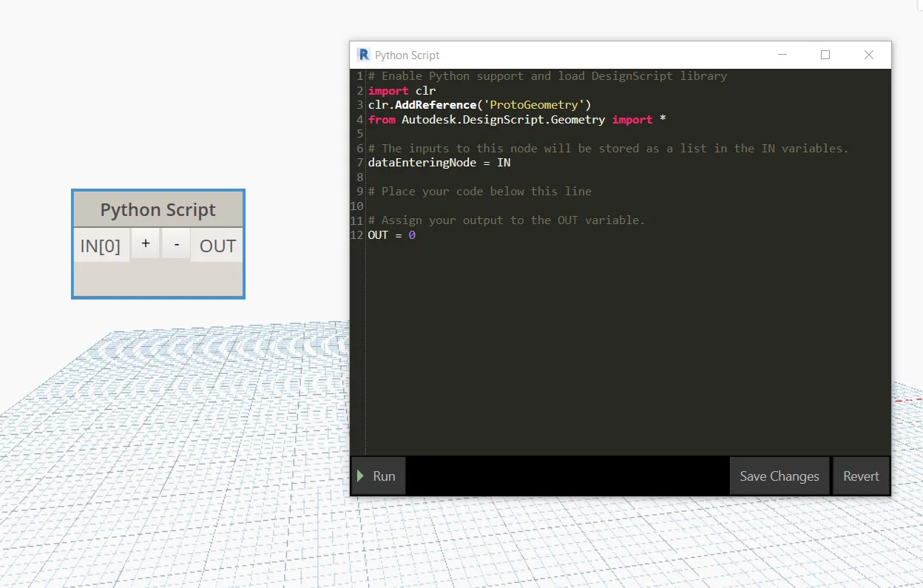This screenshot has height=588, width=923.
Task: Select the OUT output port
Action: [x=217, y=246]
